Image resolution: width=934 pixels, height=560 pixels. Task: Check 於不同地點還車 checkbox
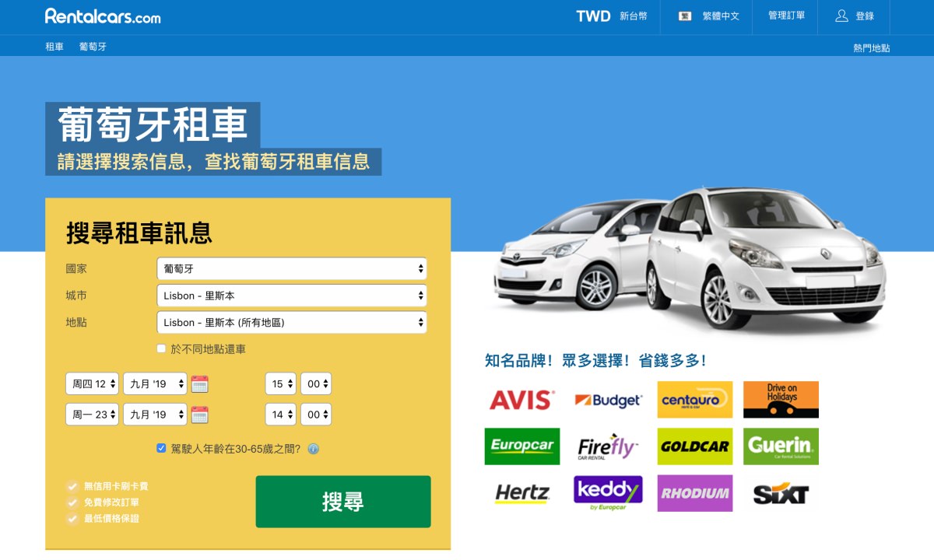pos(161,348)
